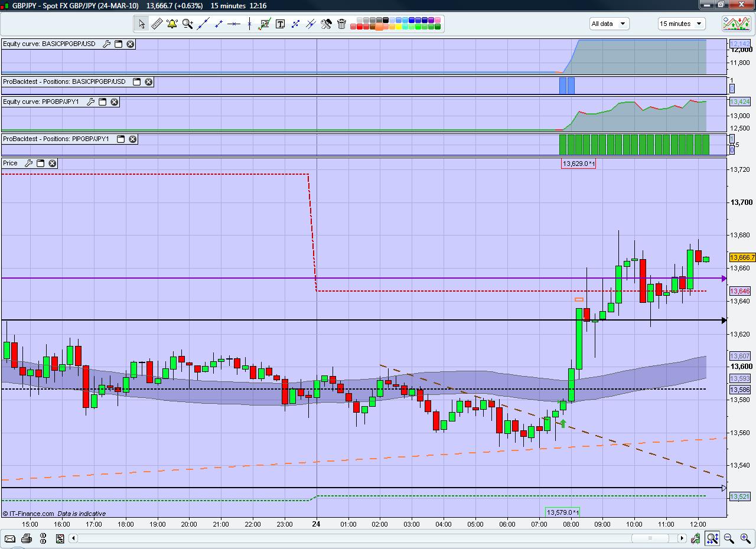Click the horizontal scrollbar right arrow
The image size is (756, 549).
pyautogui.click(x=682, y=538)
